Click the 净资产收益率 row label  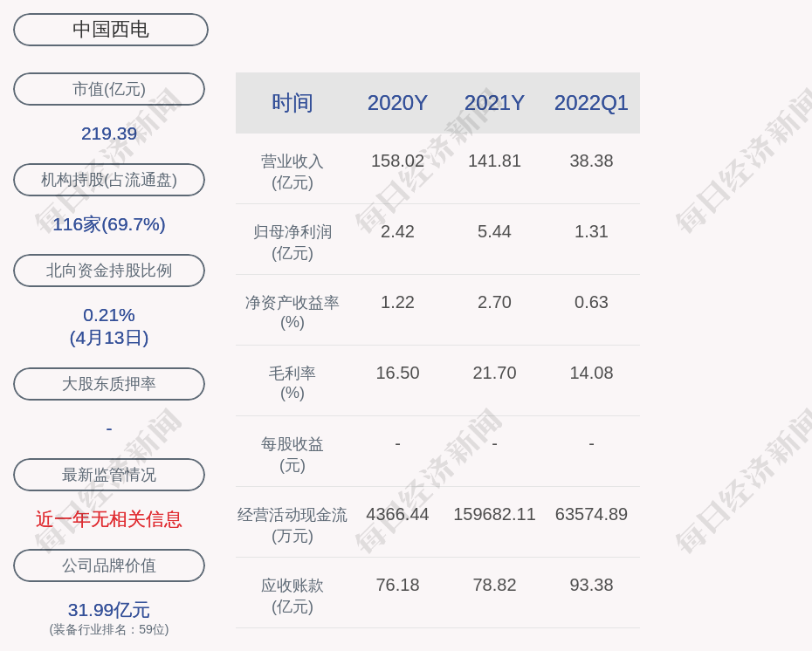pos(292,312)
